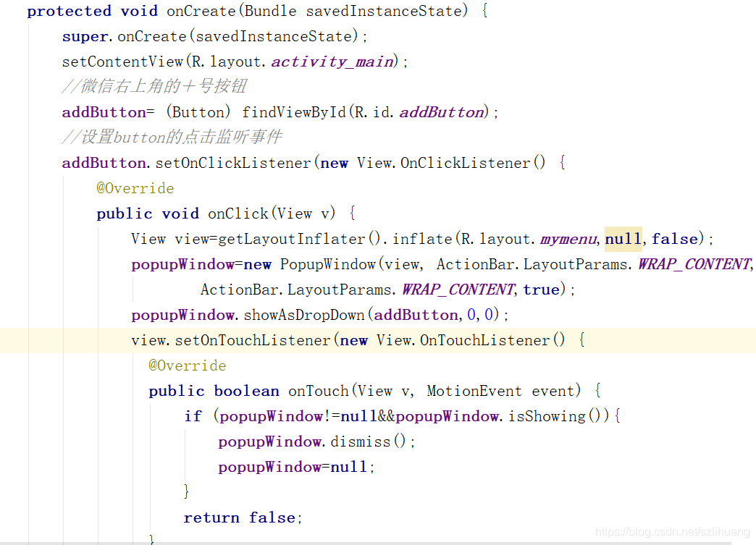Select the activity_main layout reference
The image size is (756, 545).
pyautogui.click(x=332, y=62)
